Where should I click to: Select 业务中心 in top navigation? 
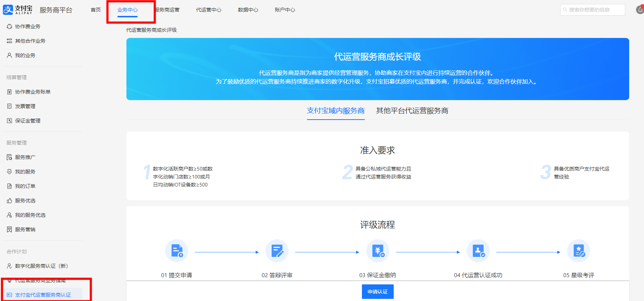click(x=127, y=10)
